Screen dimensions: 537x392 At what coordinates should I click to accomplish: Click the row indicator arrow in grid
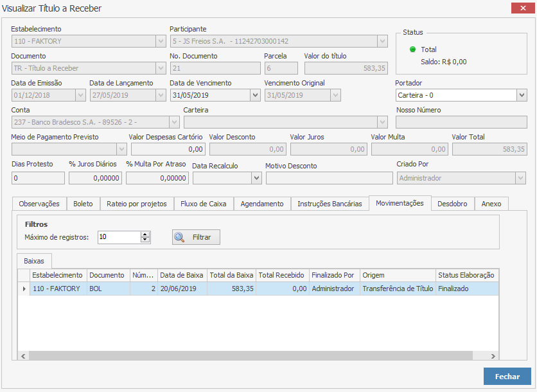click(24, 289)
